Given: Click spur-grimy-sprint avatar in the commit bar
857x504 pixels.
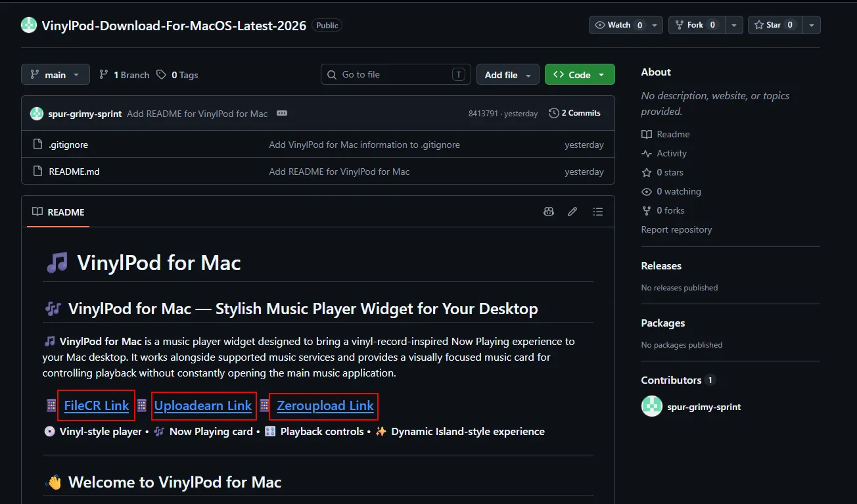Looking at the screenshot, I should (x=37, y=114).
